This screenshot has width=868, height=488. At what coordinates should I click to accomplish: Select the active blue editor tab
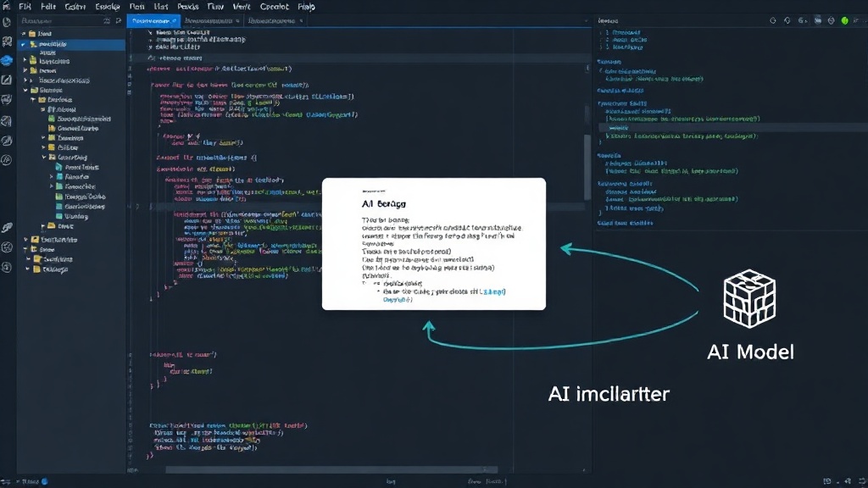(x=153, y=20)
